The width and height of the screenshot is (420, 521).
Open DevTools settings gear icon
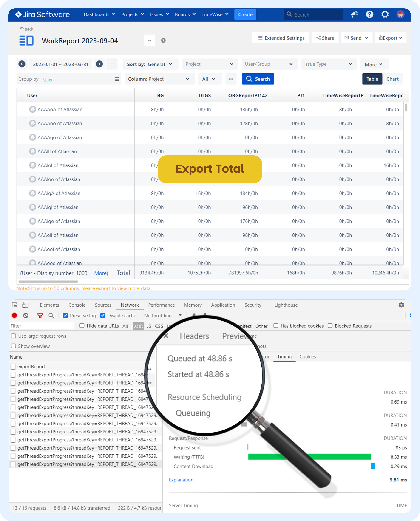coord(401,305)
